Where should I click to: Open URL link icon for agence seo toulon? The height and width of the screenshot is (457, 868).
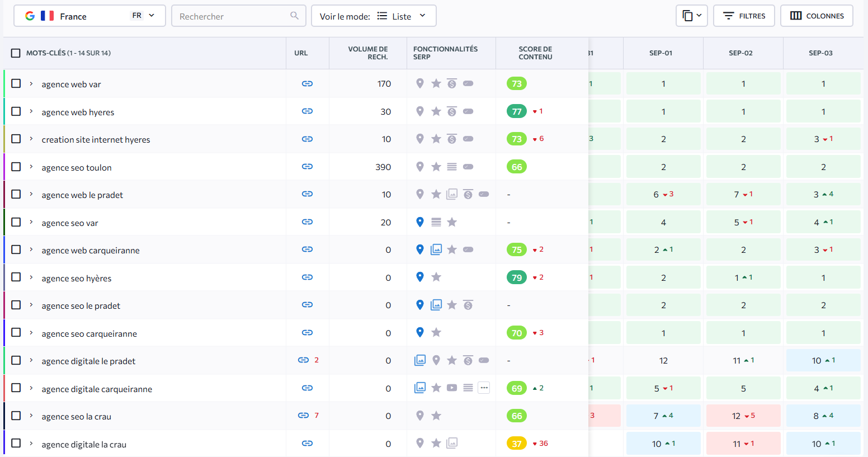tap(307, 167)
